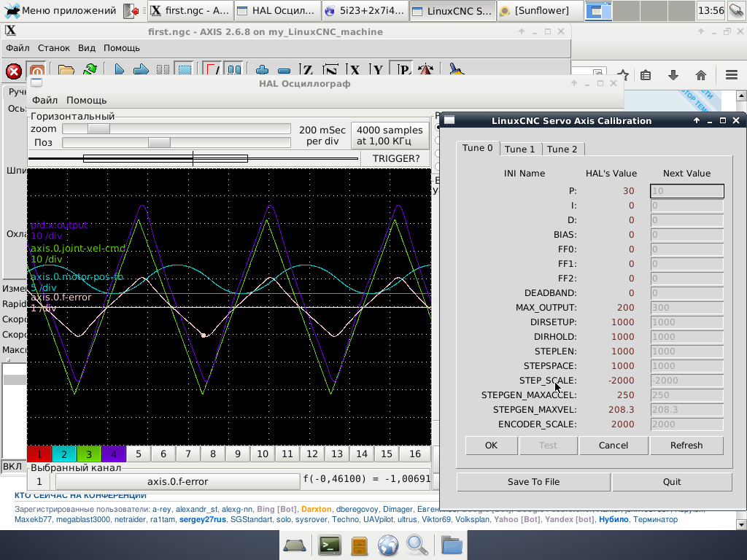Select the Z view toolbar icon
Screen dimensions: 747x560
pos(308,71)
